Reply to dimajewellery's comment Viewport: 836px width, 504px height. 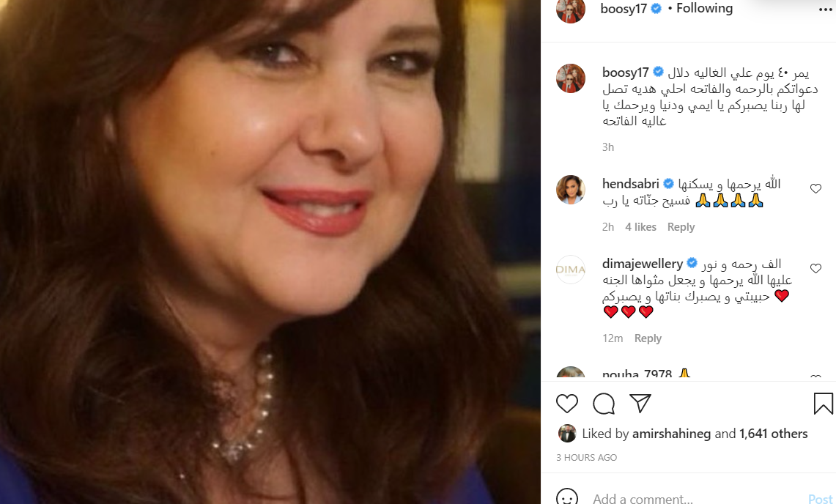click(648, 338)
